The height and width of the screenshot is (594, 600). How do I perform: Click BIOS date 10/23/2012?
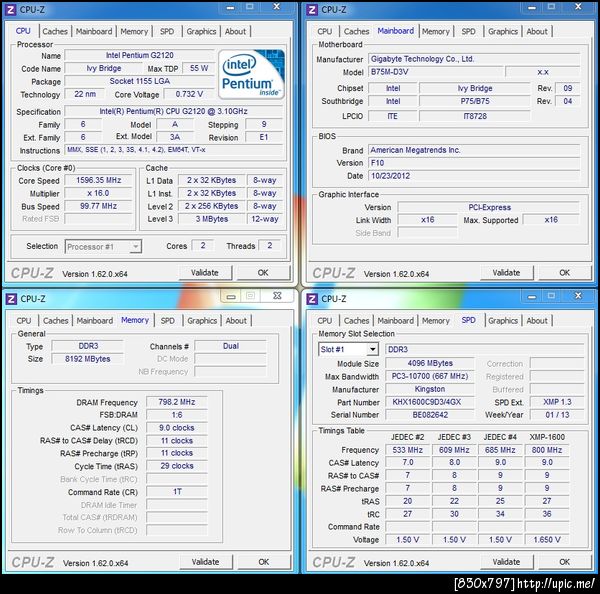tap(474, 176)
